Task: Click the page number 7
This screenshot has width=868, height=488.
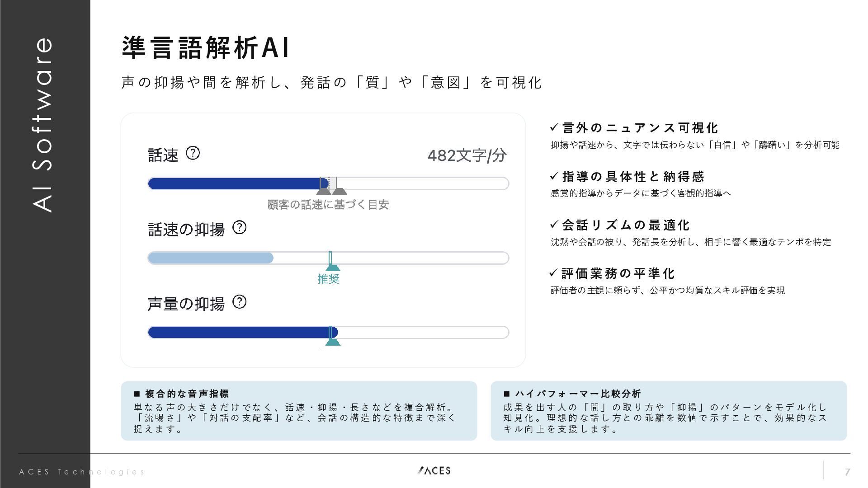Action: (847, 472)
